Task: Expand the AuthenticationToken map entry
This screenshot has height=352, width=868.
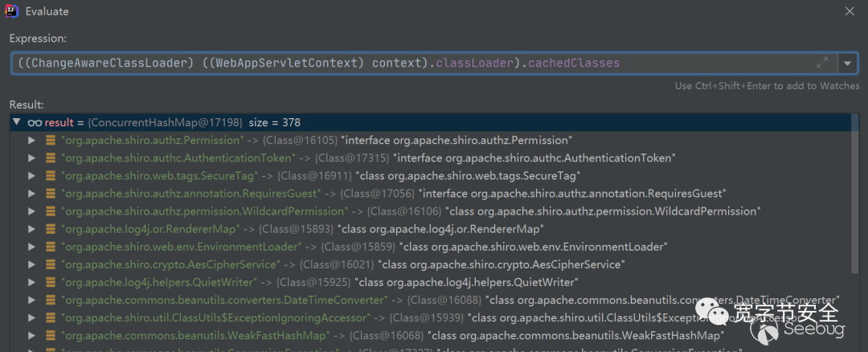Action: [32, 158]
